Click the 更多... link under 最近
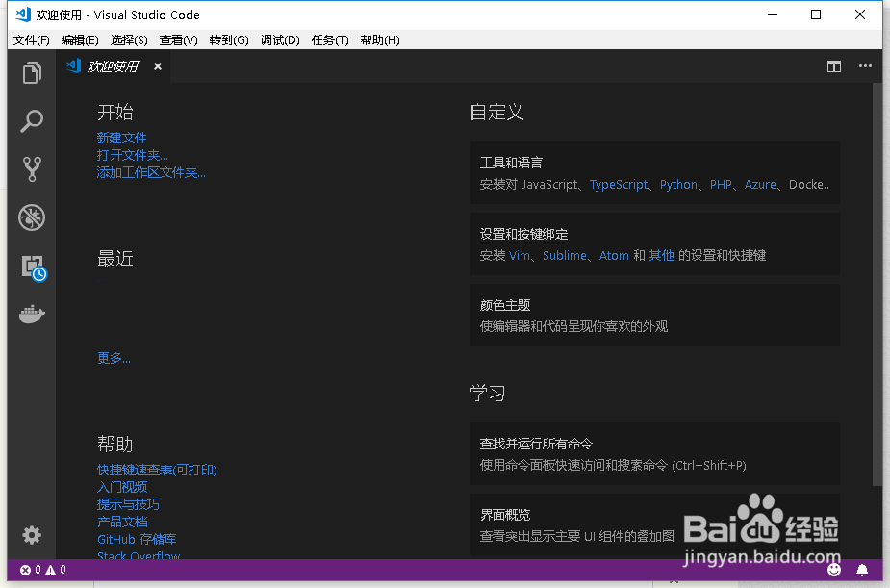Image resolution: width=890 pixels, height=588 pixels. pos(114,358)
